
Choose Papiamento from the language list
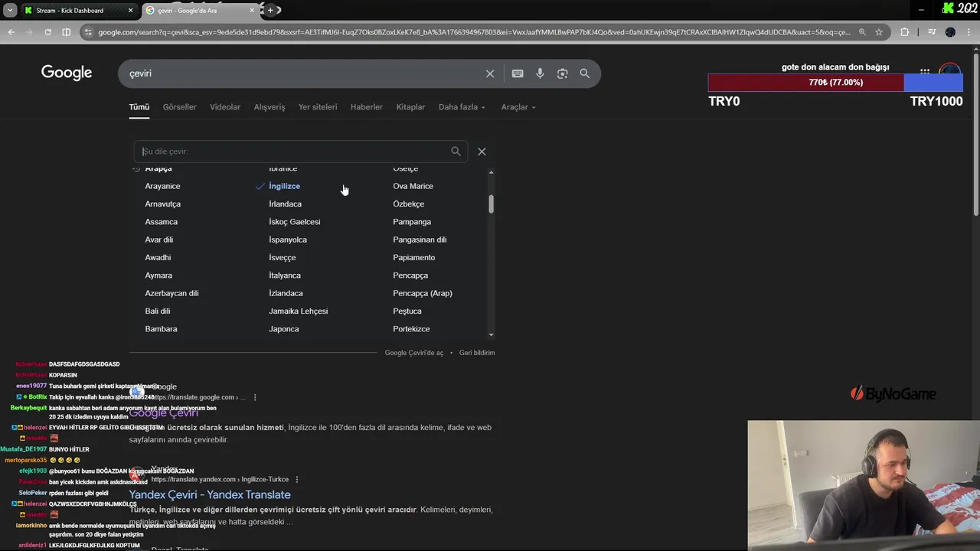[413, 257]
